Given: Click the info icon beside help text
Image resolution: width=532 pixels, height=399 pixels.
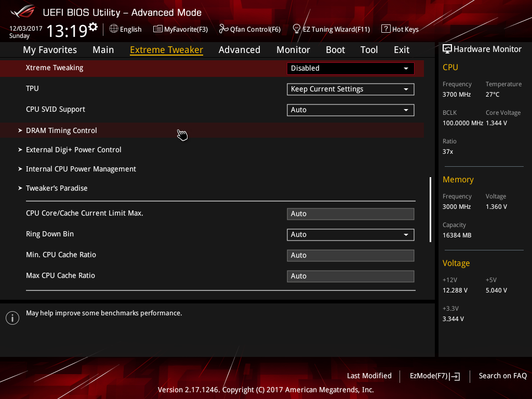Looking at the screenshot, I should coord(12,318).
